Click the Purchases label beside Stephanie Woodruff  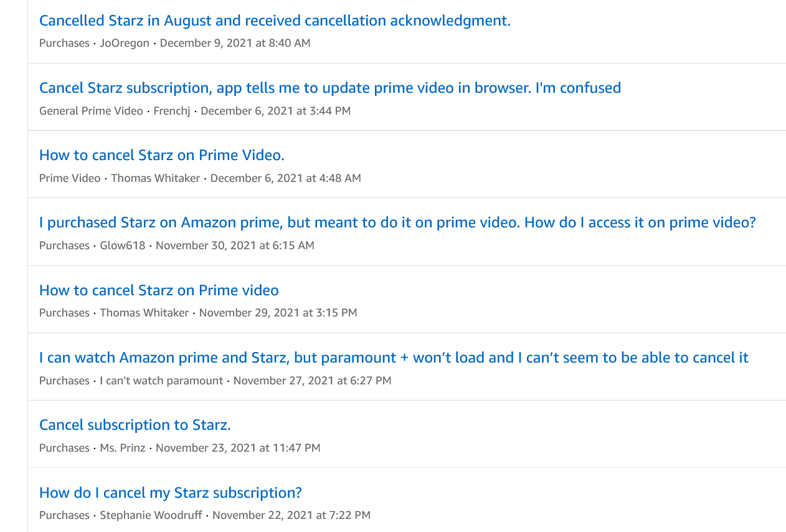64,515
